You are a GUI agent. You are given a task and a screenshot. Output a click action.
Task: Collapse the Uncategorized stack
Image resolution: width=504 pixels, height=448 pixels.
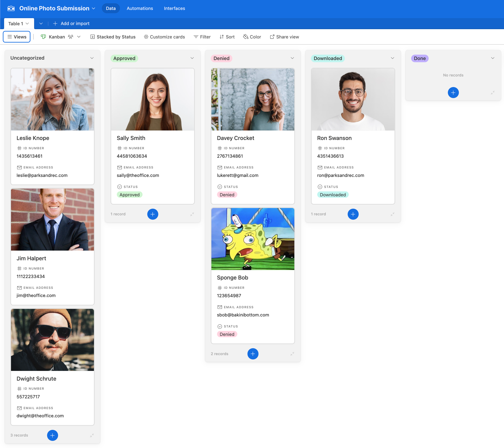coord(92,435)
